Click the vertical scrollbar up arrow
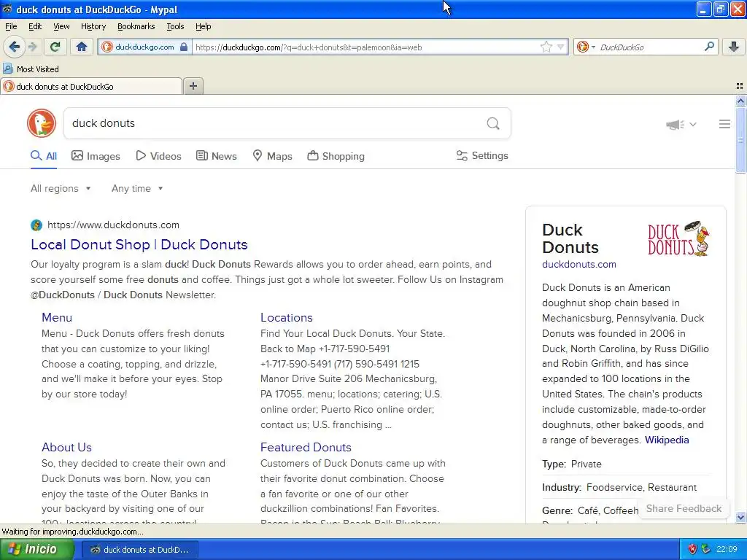The height and width of the screenshot is (560, 747). pos(740,101)
